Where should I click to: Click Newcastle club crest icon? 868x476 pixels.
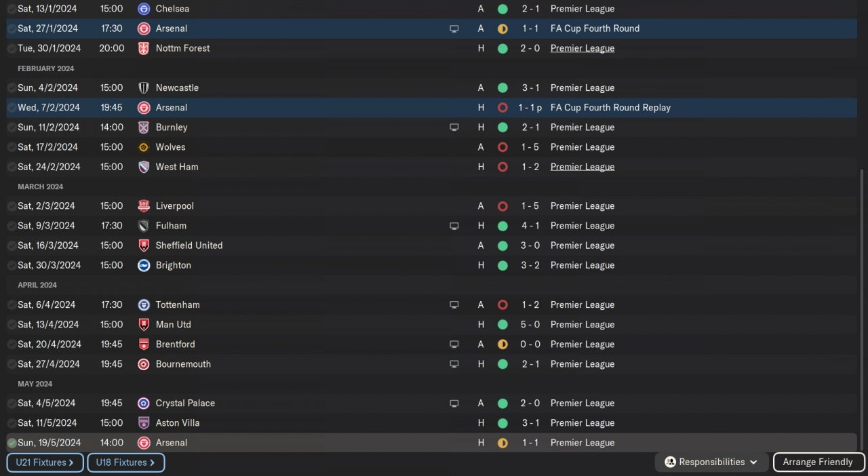143,87
